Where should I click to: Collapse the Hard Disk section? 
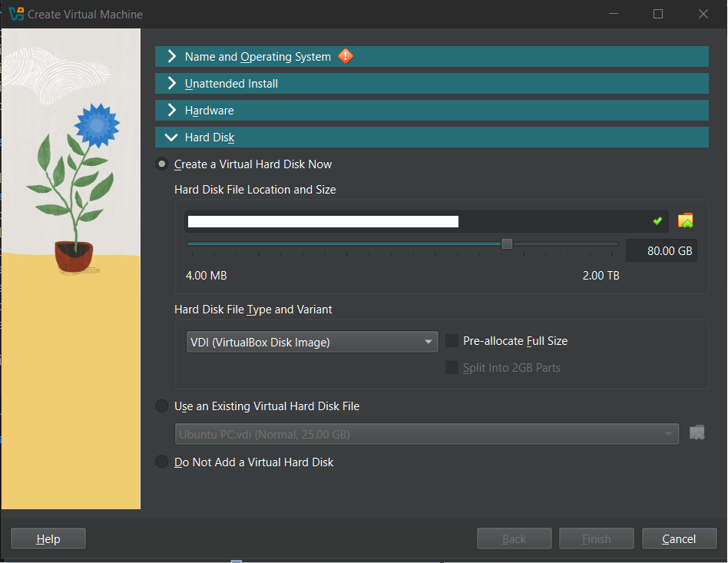pos(432,137)
